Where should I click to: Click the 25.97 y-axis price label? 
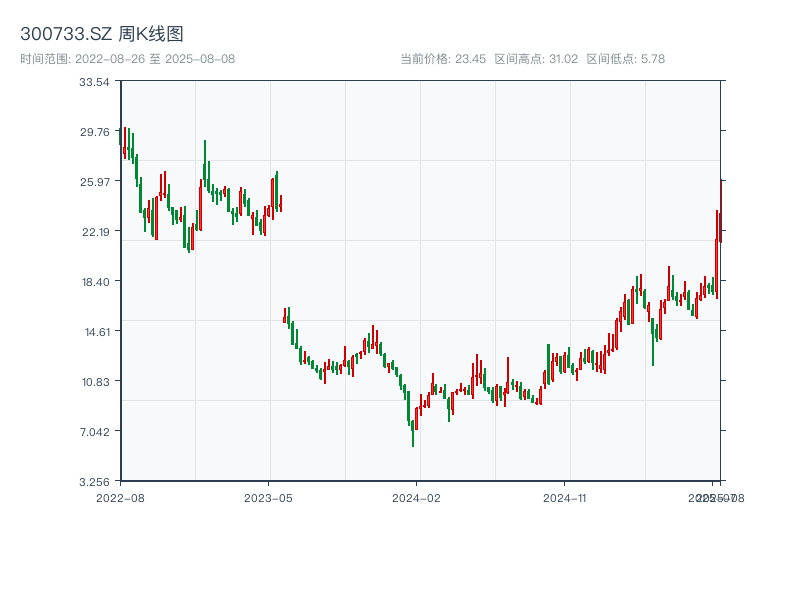pyautogui.click(x=95, y=182)
